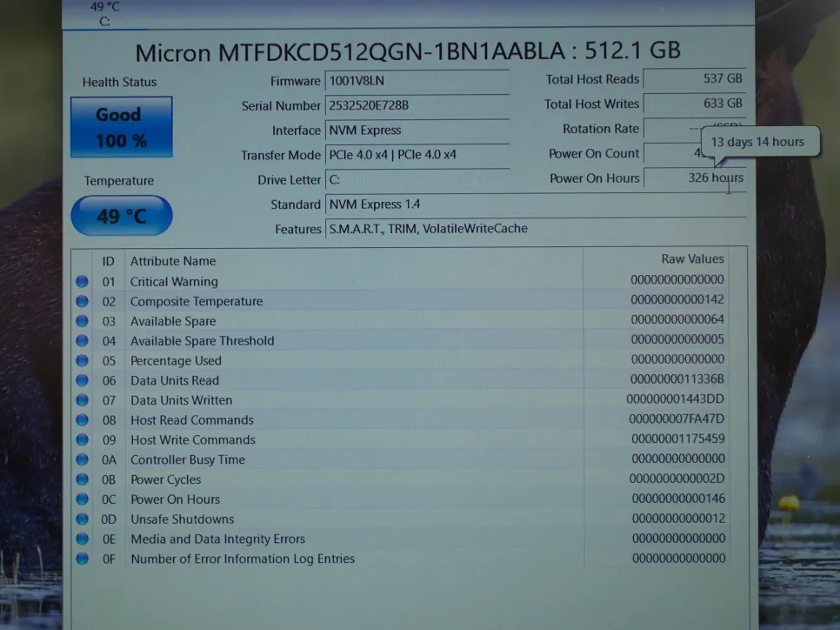The height and width of the screenshot is (630, 840).
Task: Select the Power Cycles status icon
Action: click(83, 479)
